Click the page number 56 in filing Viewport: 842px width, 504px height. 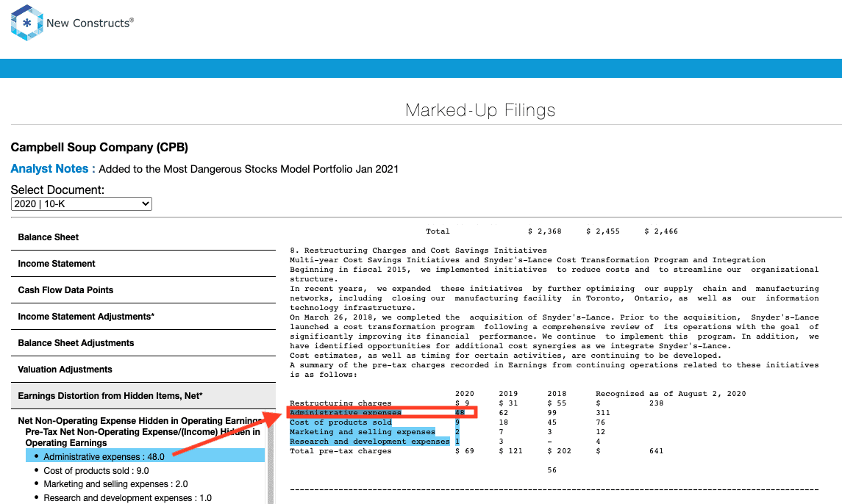click(x=552, y=470)
